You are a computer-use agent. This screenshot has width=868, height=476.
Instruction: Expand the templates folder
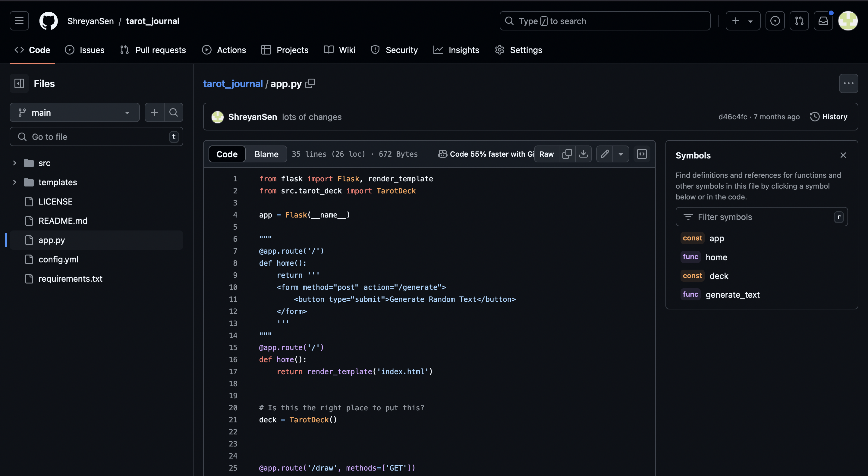[14, 182]
